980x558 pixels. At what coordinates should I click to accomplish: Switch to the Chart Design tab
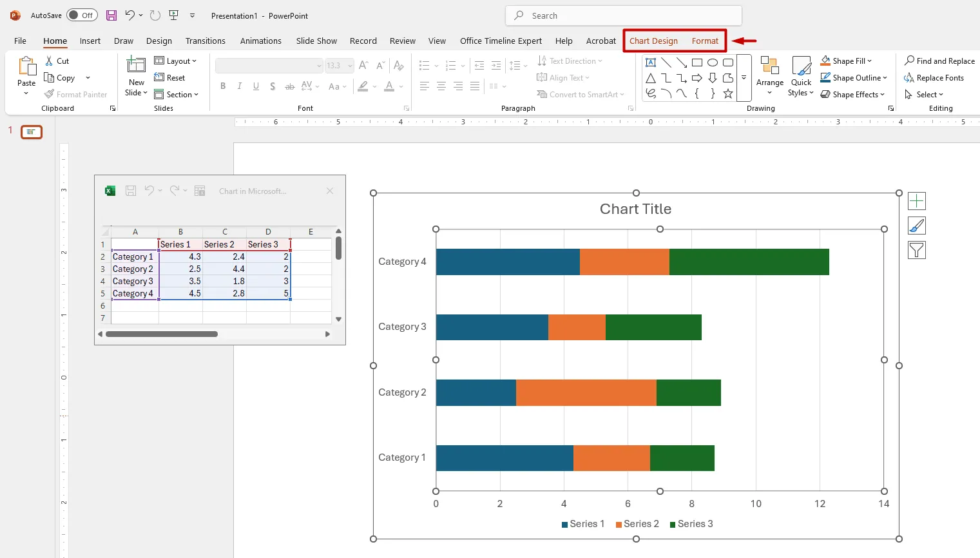[x=653, y=41]
